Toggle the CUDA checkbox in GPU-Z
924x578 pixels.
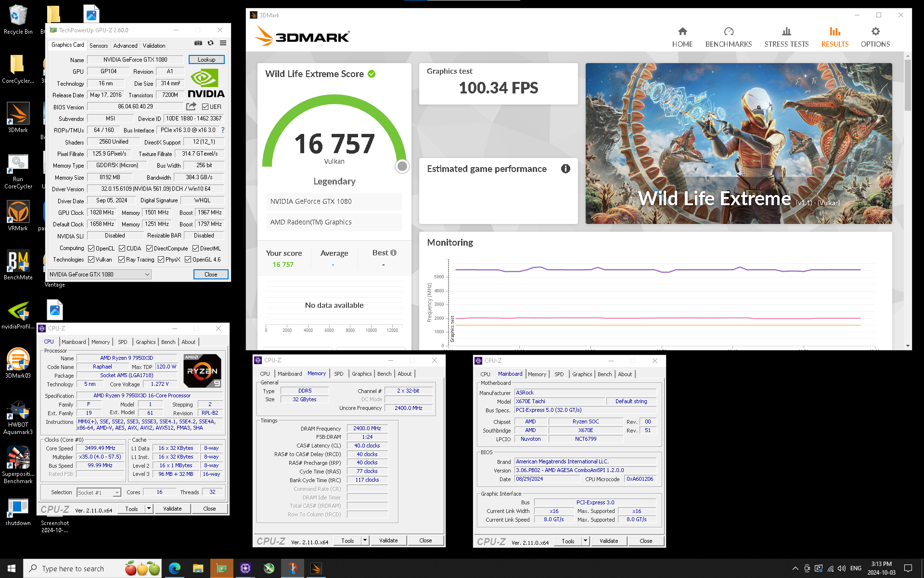pyautogui.click(x=122, y=249)
